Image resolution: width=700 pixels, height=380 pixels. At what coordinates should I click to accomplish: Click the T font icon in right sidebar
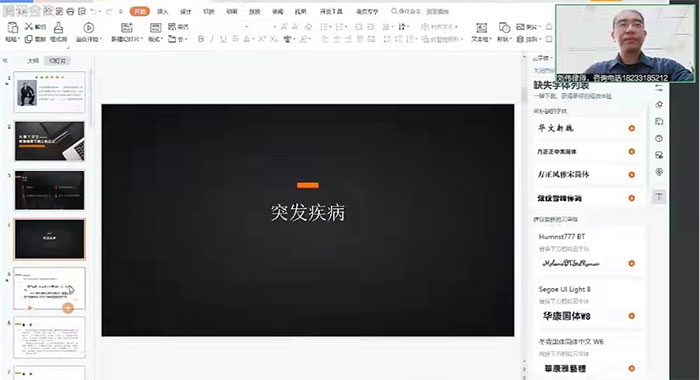[x=659, y=196]
